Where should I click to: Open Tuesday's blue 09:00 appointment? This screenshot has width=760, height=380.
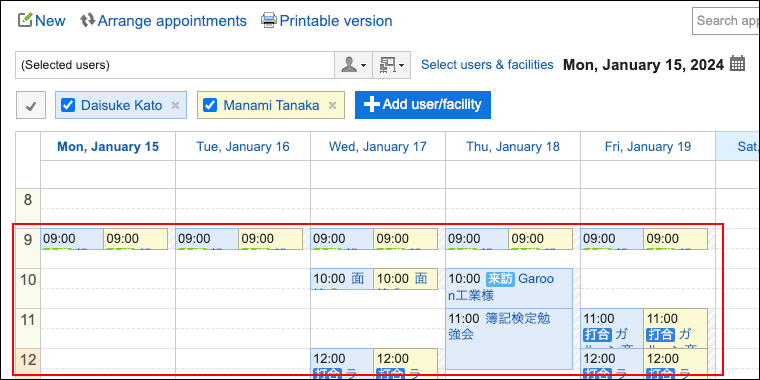pos(207,239)
